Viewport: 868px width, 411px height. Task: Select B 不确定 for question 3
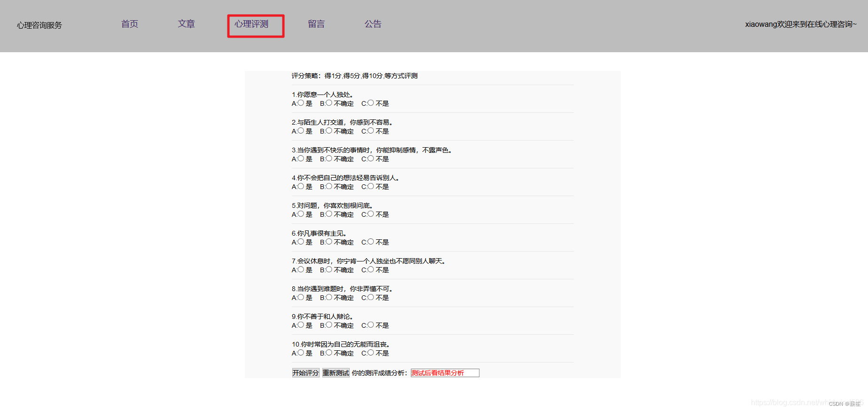pos(329,158)
